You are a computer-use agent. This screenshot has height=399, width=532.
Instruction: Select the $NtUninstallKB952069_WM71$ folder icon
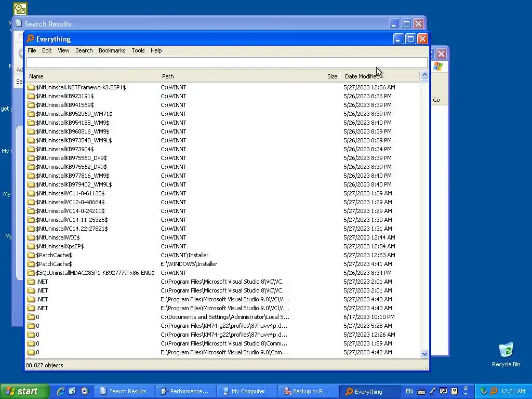31,114
